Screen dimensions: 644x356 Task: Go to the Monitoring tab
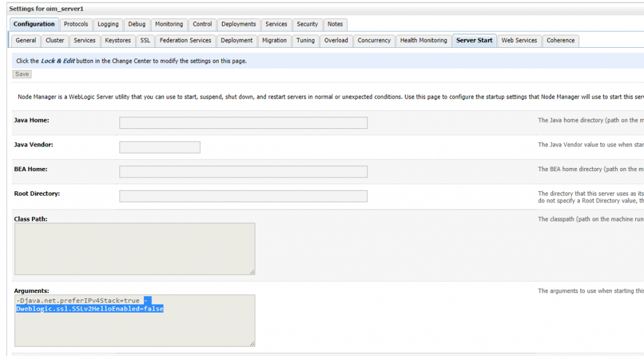[169, 24]
